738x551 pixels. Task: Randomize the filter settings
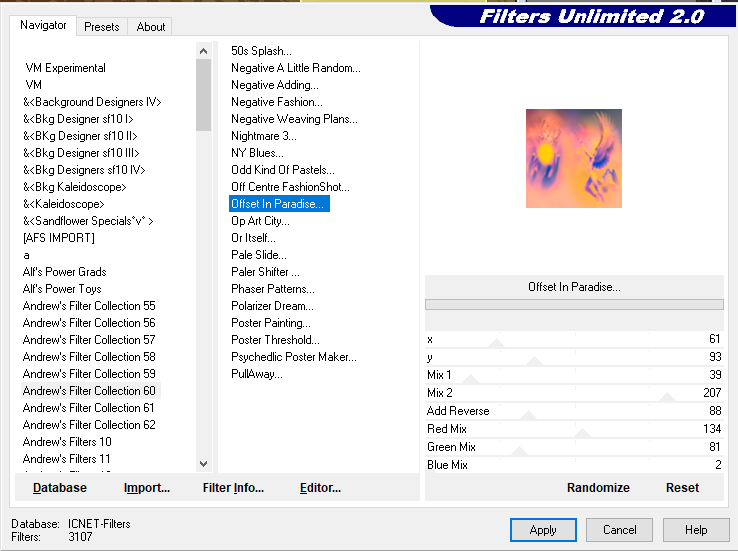coord(598,488)
